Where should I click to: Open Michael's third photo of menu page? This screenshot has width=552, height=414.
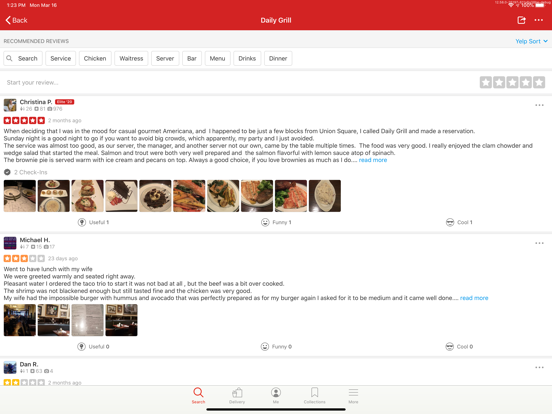click(88, 320)
